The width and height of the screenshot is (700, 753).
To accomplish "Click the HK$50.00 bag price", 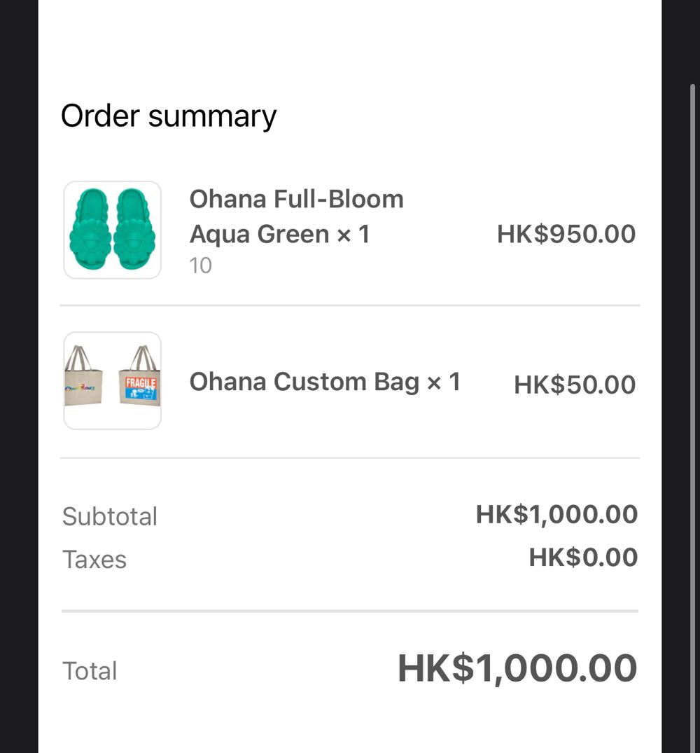I will (574, 385).
